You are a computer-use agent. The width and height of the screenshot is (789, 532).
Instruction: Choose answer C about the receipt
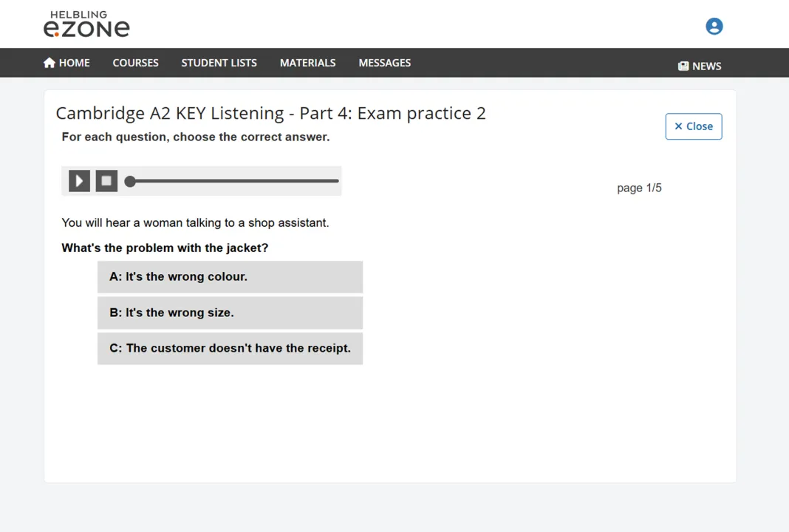(x=230, y=348)
